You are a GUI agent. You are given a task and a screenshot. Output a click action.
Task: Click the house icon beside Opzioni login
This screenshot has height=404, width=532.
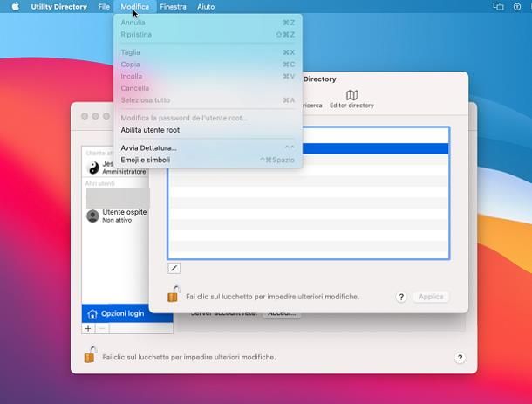tap(92, 314)
